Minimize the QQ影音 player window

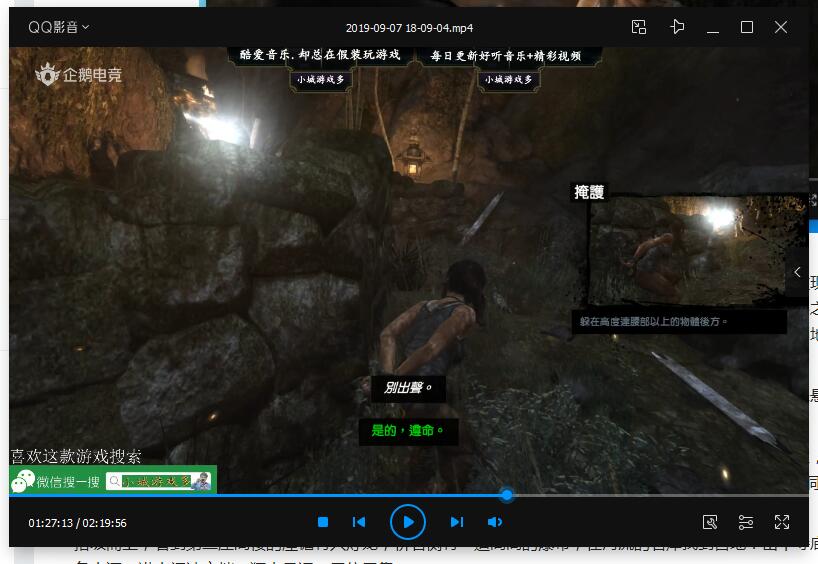coord(713,27)
